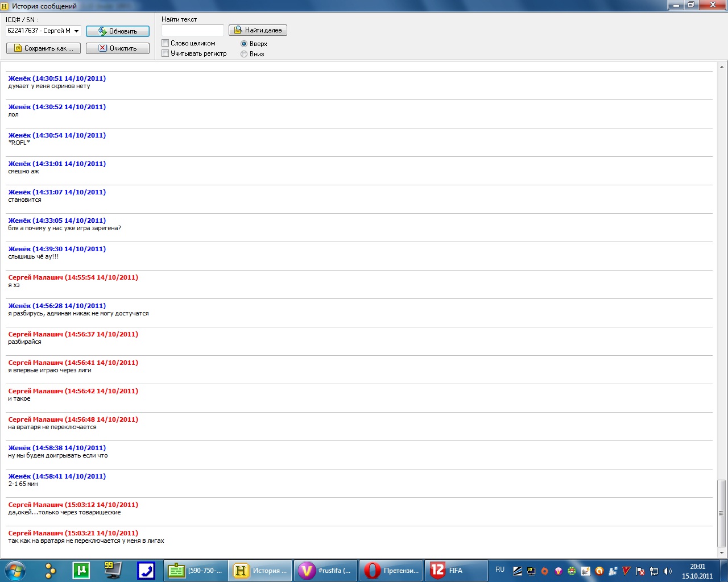Switch to the Opera Претензи... taskbar window

(391, 571)
